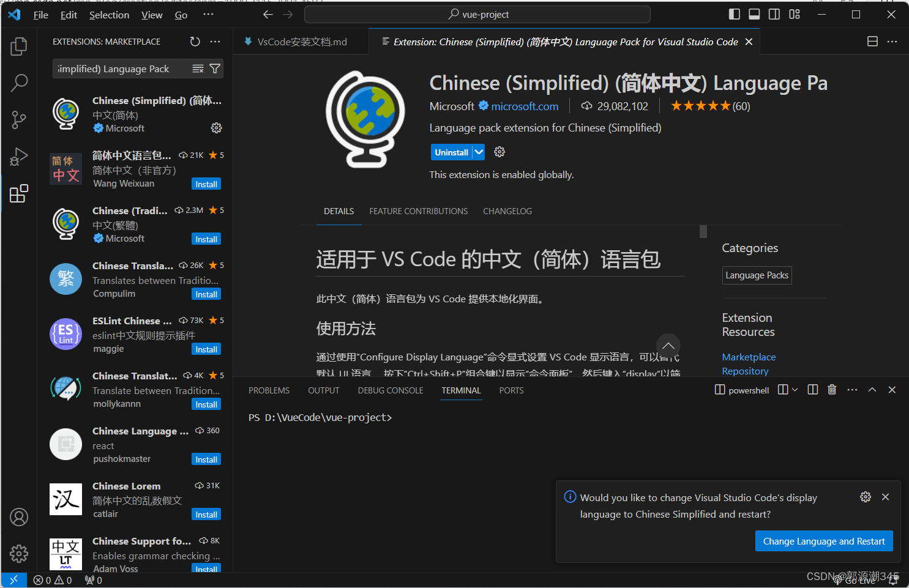Open the Source Control view
909x588 pixels.
coord(19,120)
